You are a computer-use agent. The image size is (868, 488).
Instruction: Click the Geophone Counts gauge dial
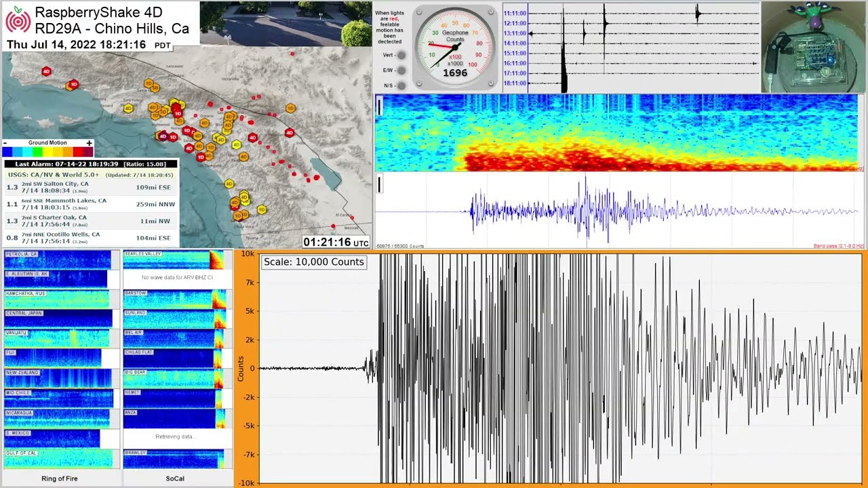pyautogui.click(x=455, y=47)
